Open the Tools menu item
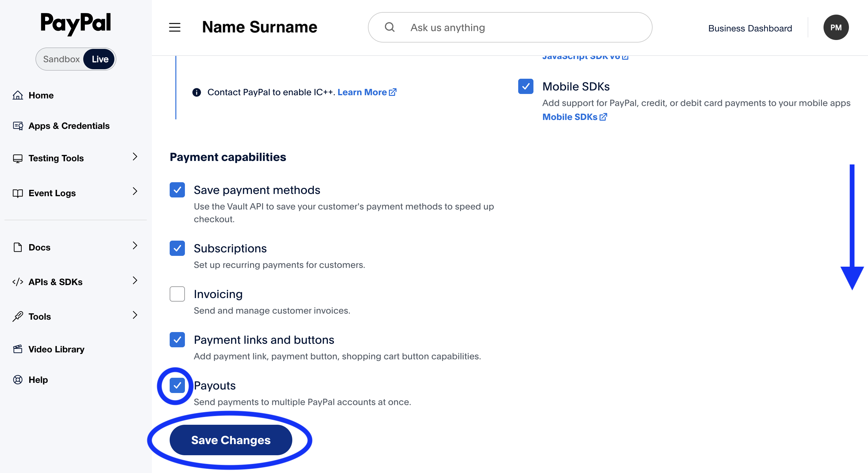The height and width of the screenshot is (473, 868). point(40,316)
